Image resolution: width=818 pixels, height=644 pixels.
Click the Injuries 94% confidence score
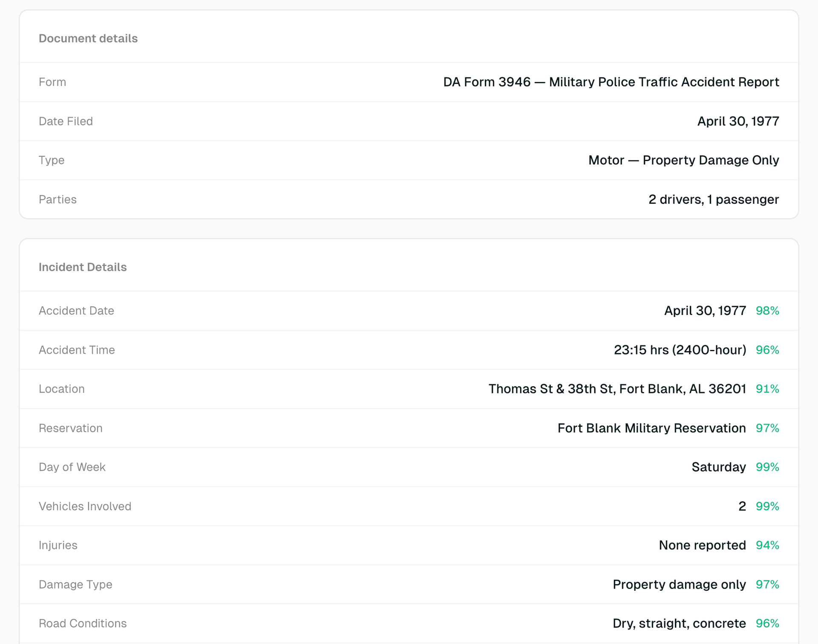click(x=767, y=545)
